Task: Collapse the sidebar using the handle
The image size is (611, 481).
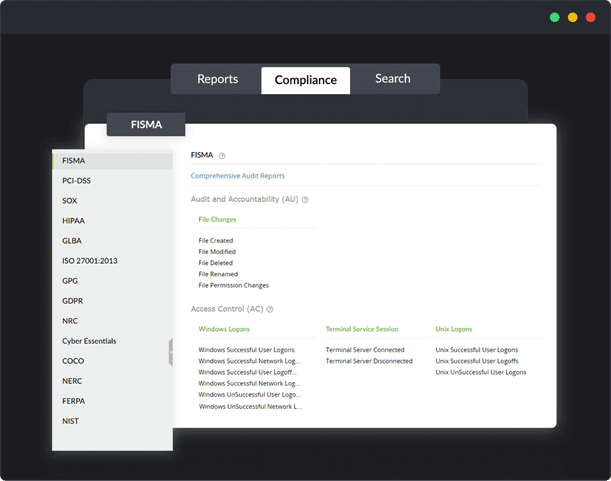Action: 171,352
